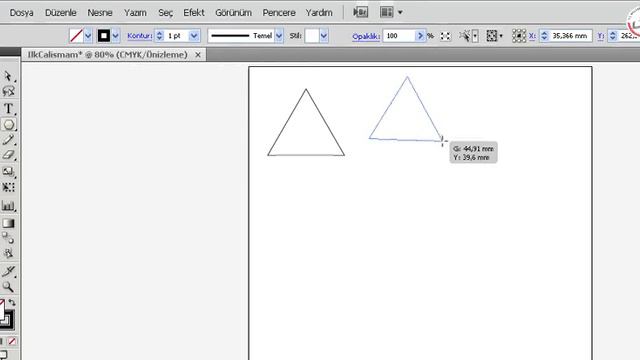The width and height of the screenshot is (640, 360).
Task: Open the Stil graphic style dropdown
Action: tap(324, 36)
